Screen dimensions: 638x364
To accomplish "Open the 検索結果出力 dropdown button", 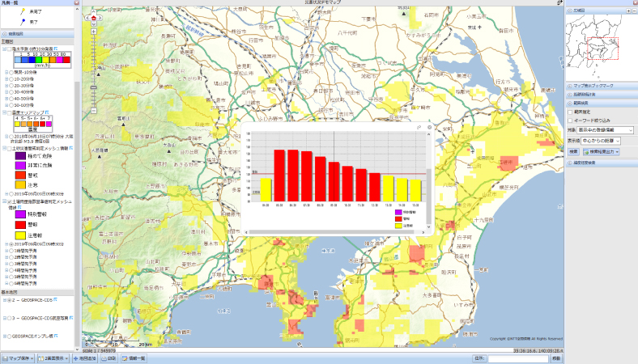I will coord(601,152).
